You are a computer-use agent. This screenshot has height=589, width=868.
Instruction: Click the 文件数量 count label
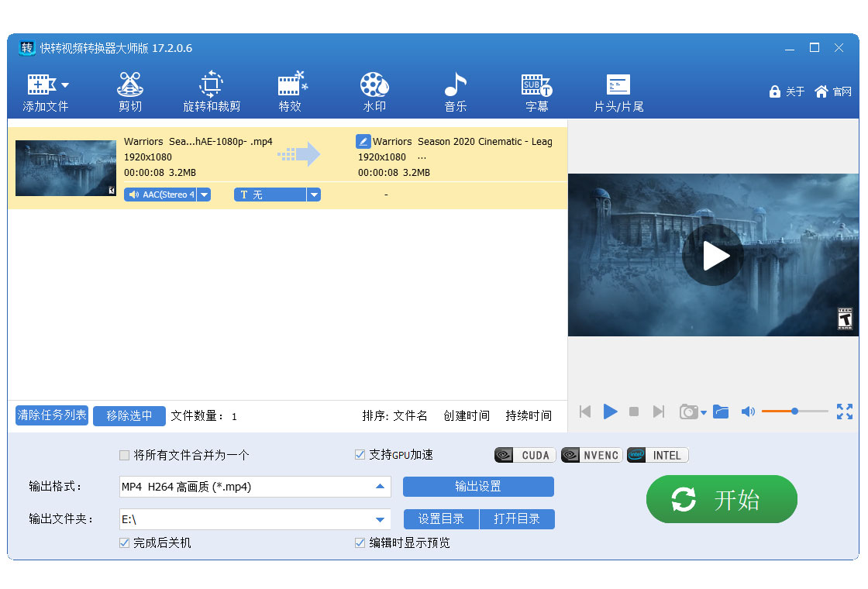click(204, 415)
